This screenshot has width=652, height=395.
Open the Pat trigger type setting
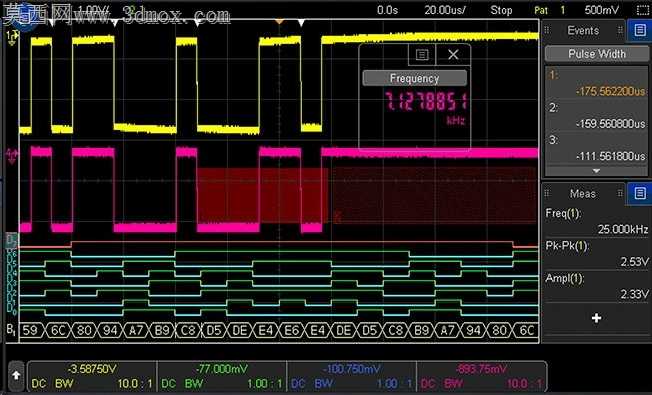[x=541, y=10]
